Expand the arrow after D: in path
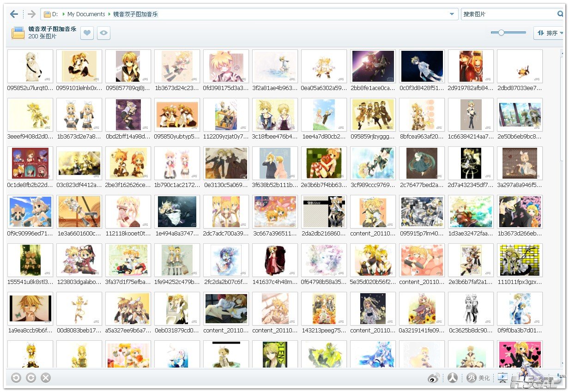This screenshot has width=569, height=392. click(63, 14)
